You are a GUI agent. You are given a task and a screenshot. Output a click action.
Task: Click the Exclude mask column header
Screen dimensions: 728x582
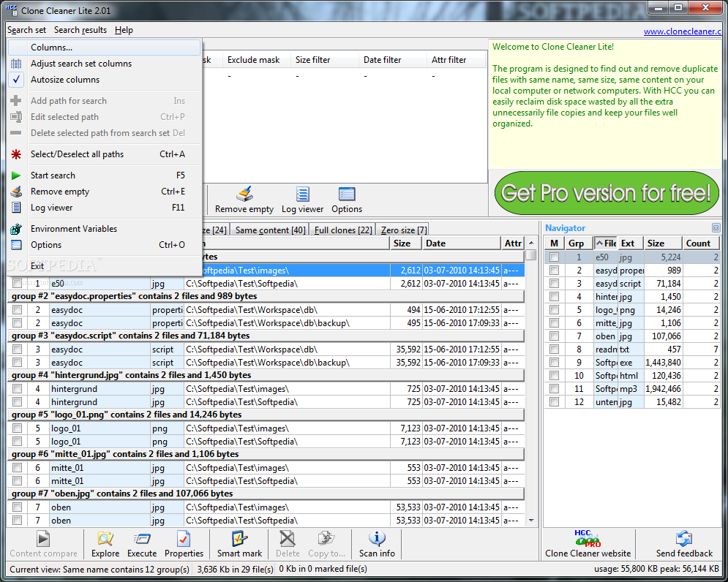[257, 60]
